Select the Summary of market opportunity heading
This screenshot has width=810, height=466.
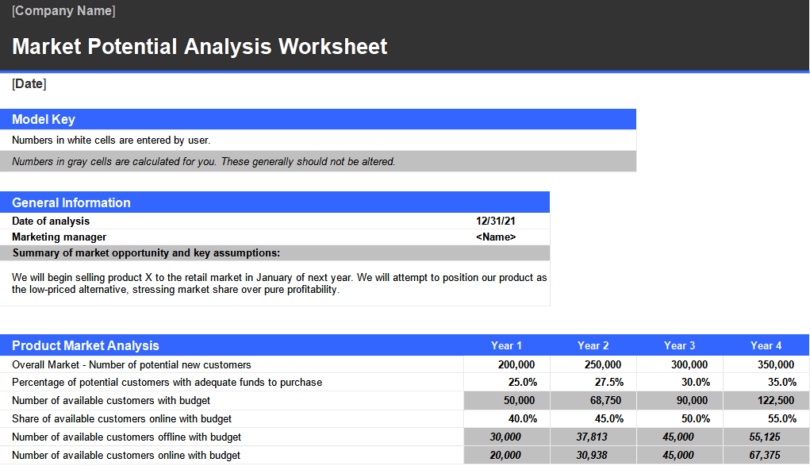(146, 253)
